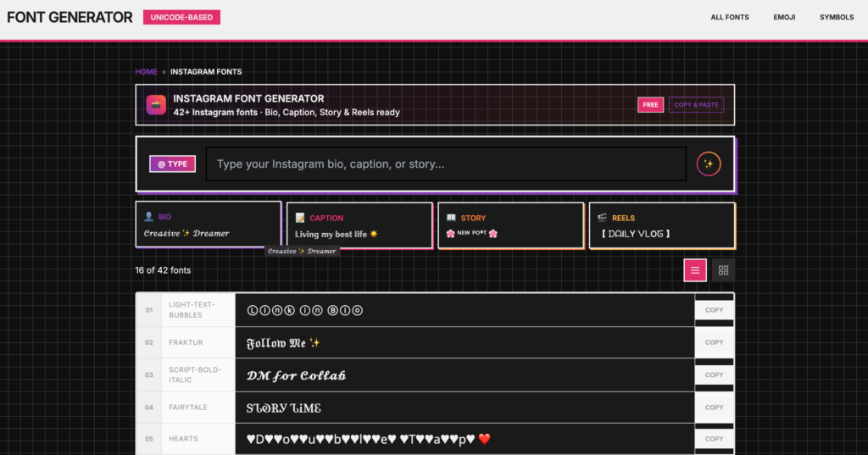Switch to grid view layout
Image resolution: width=868 pixels, height=455 pixels.
[723, 270]
